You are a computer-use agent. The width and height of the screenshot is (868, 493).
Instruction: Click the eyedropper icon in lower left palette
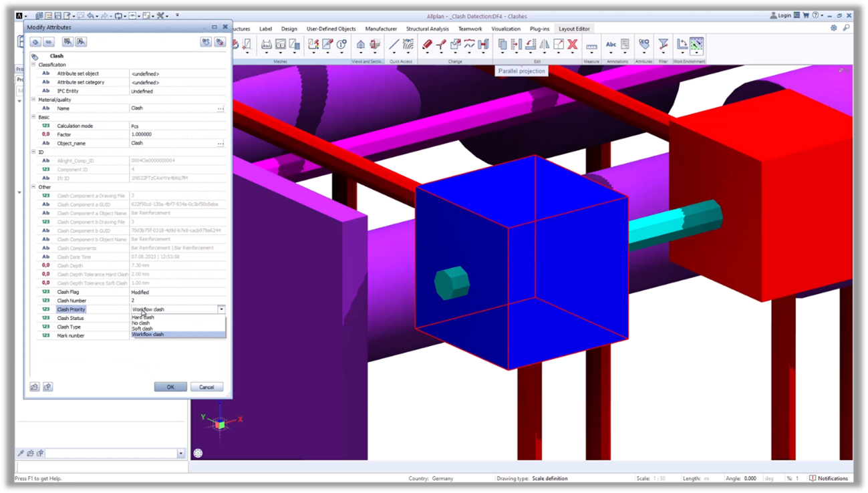pyautogui.click(x=21, y=453)
